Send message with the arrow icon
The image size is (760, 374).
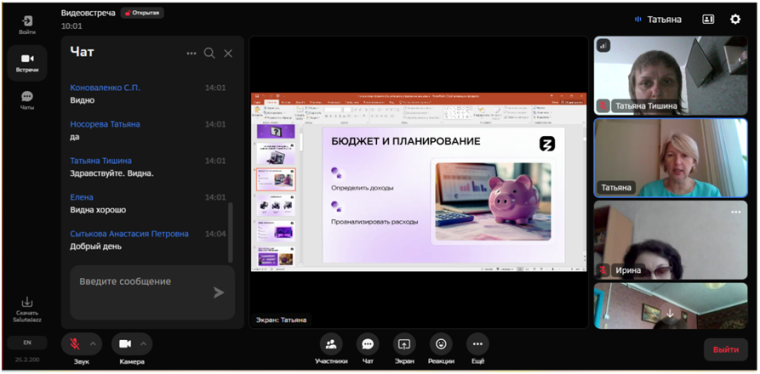[x=219, y=292]
